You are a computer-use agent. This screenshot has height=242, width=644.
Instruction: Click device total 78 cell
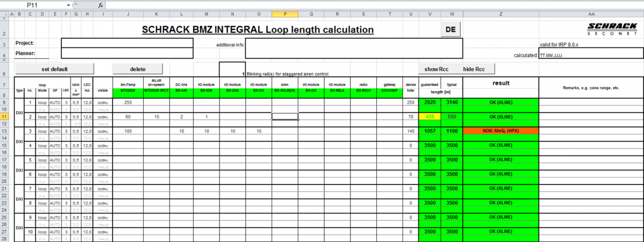[x=411, y=117]
